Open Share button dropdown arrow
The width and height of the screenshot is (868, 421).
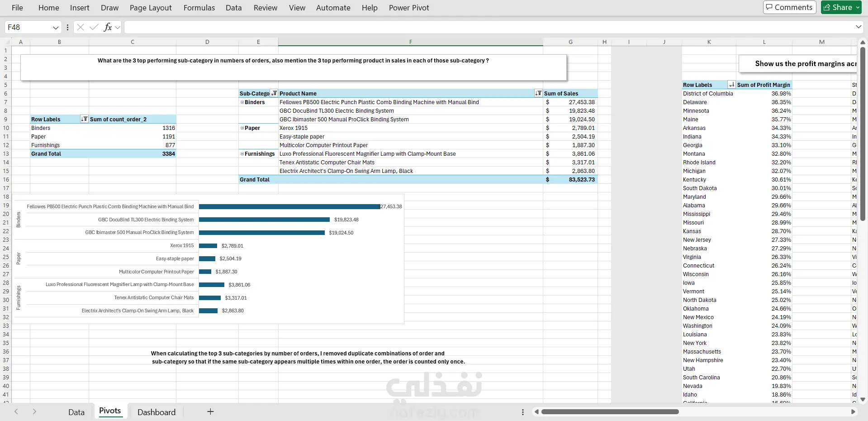click(858, 7)
